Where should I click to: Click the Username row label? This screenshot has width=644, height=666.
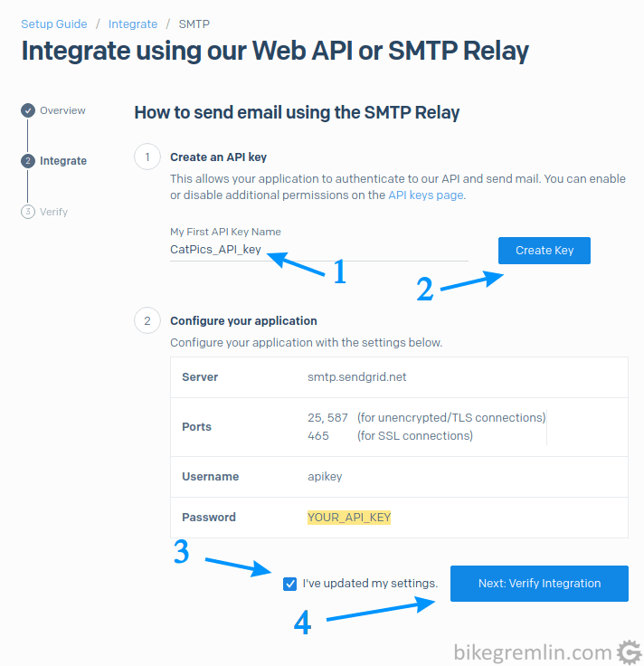pyautogui.click(x=211, y=477)
